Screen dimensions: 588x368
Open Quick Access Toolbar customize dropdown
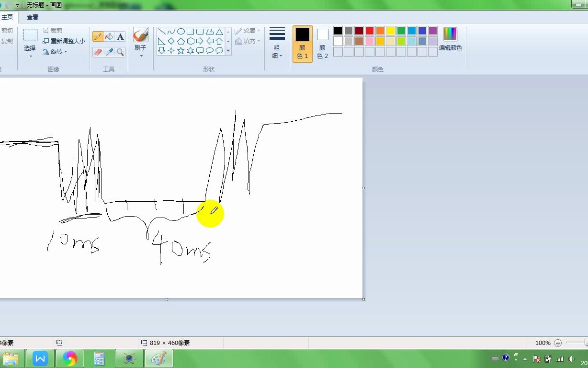18,5
